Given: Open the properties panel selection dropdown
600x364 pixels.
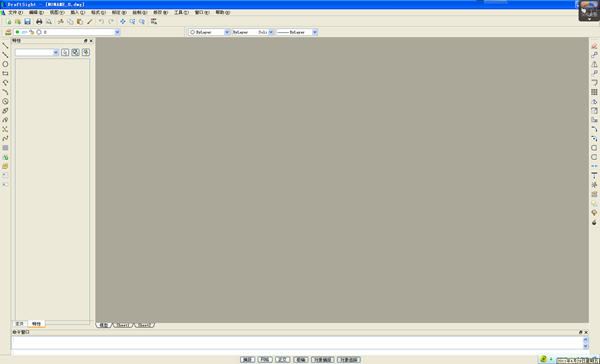Looking at the screenshot, I should click(x=37, y=52).
